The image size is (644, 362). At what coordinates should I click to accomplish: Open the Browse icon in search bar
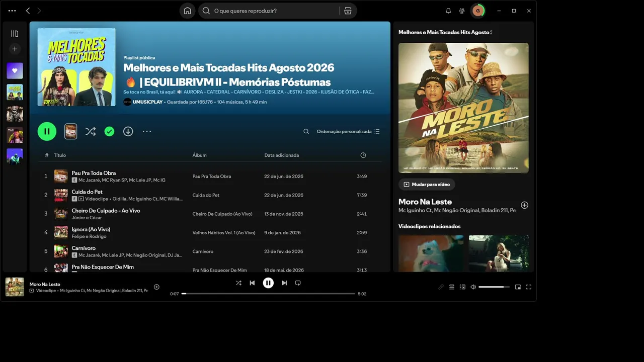(x=348, y=11)
